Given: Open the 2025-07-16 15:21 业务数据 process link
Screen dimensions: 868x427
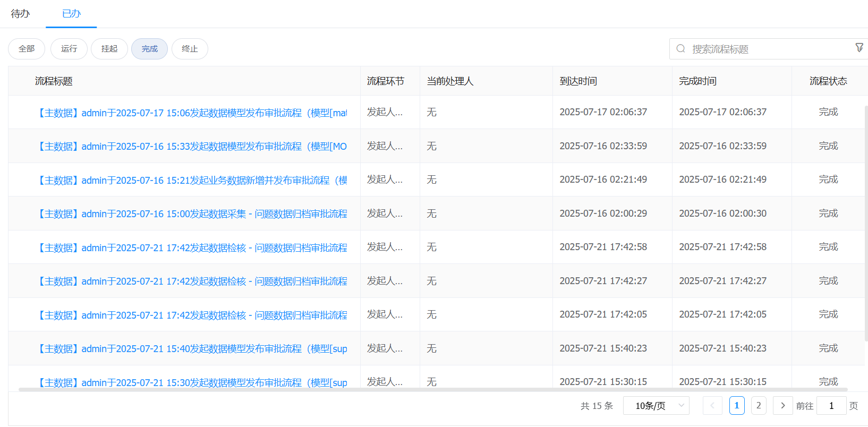Looking at the screenshot, I should tap(191, 180).
